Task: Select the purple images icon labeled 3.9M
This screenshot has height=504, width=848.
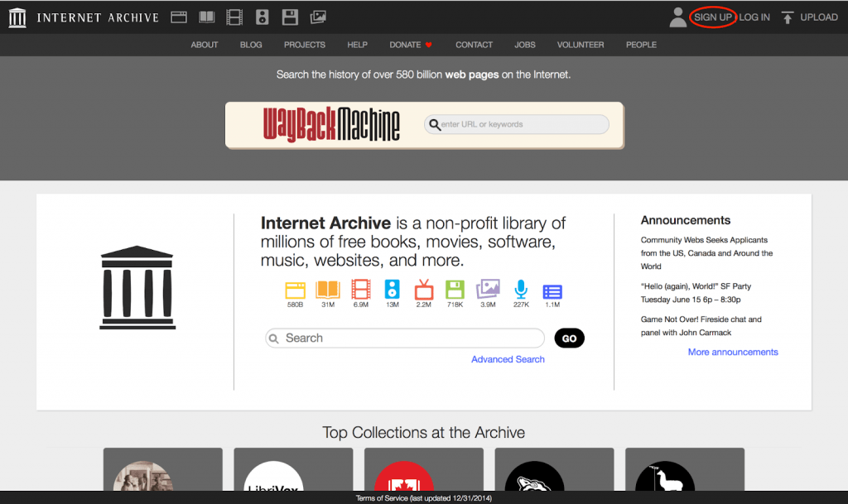Action: tap(488, 289)
